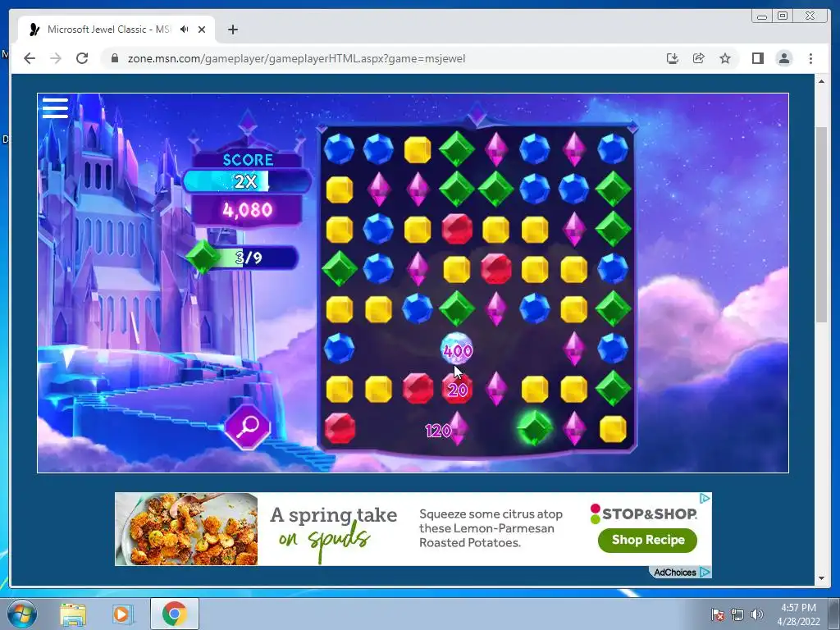Click the 2X score multiplier bar
This screenshot has height=630, width=840.
point(247,181)
